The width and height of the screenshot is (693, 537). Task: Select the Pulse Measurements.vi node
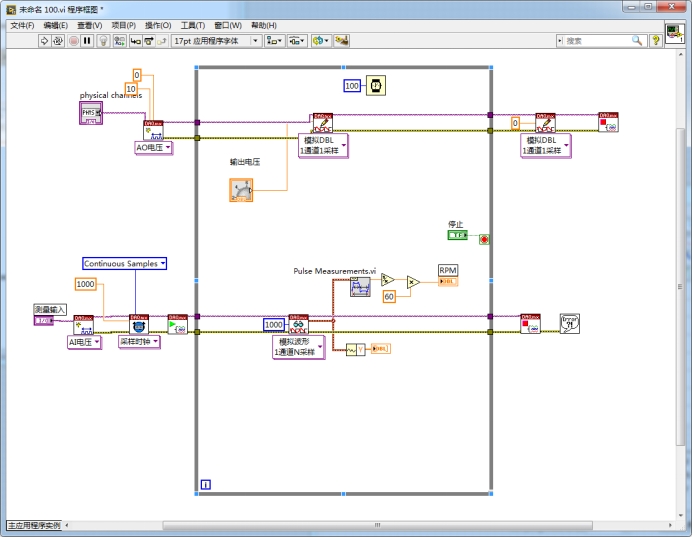(x=360, y=288)
